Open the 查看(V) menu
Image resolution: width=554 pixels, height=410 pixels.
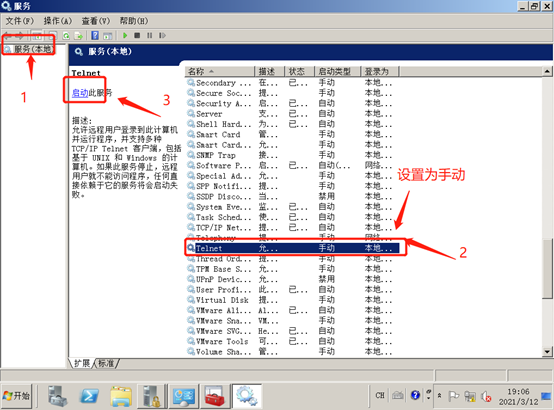point(96,21)
